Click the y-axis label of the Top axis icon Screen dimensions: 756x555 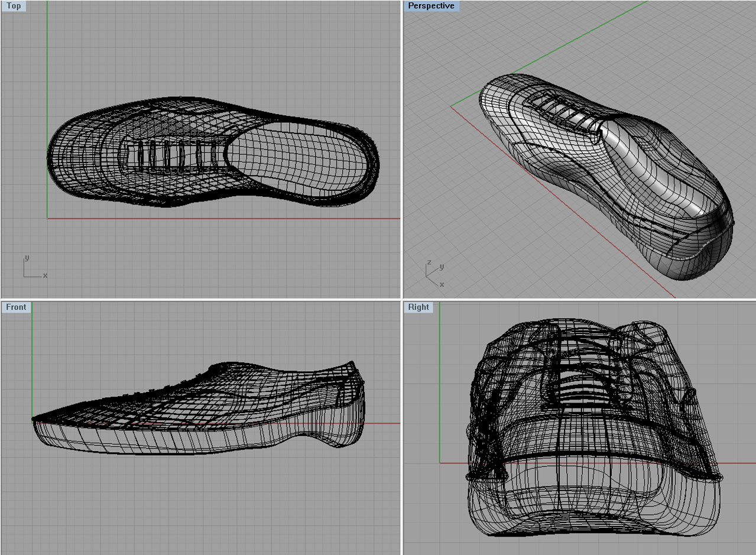27,258
